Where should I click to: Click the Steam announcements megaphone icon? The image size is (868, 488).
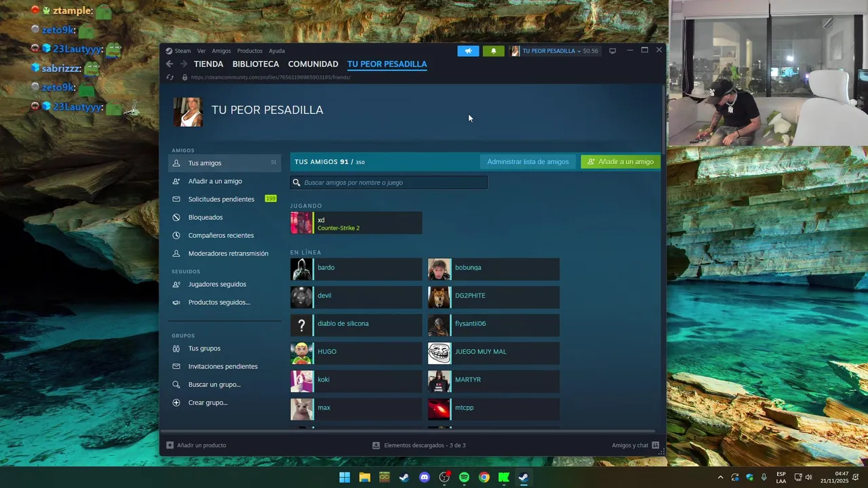468,51
